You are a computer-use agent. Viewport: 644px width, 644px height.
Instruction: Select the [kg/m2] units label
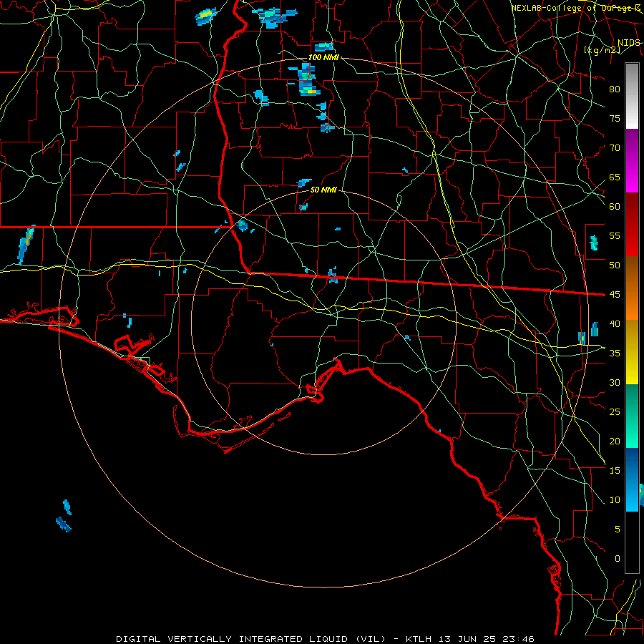[602, 50]
